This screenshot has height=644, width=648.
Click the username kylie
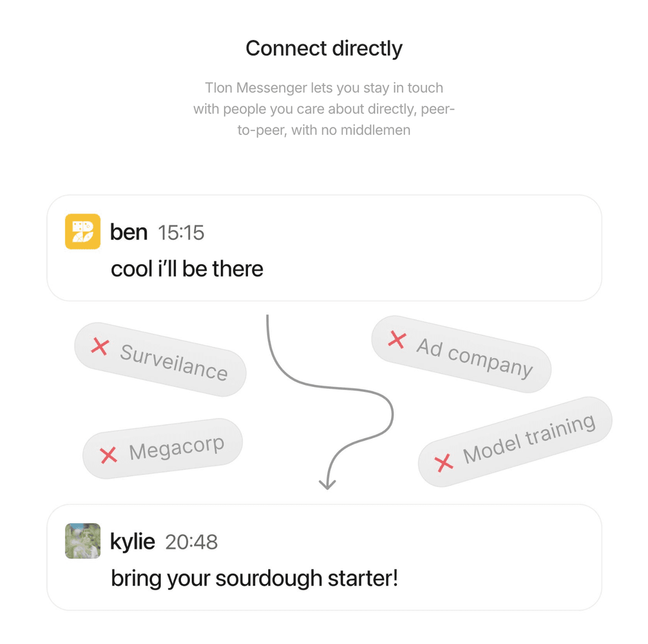pos(132,541)
